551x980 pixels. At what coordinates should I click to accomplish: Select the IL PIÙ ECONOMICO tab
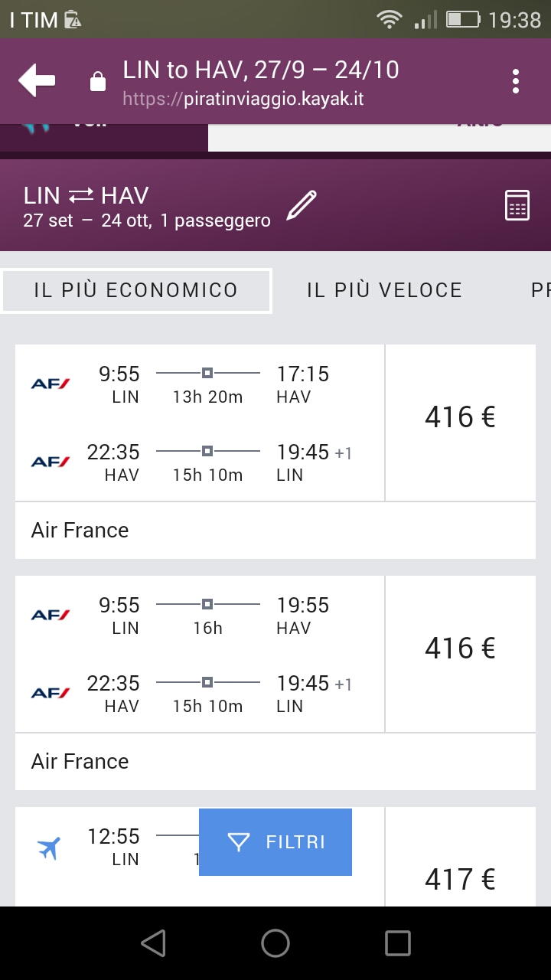coord(136,291)
